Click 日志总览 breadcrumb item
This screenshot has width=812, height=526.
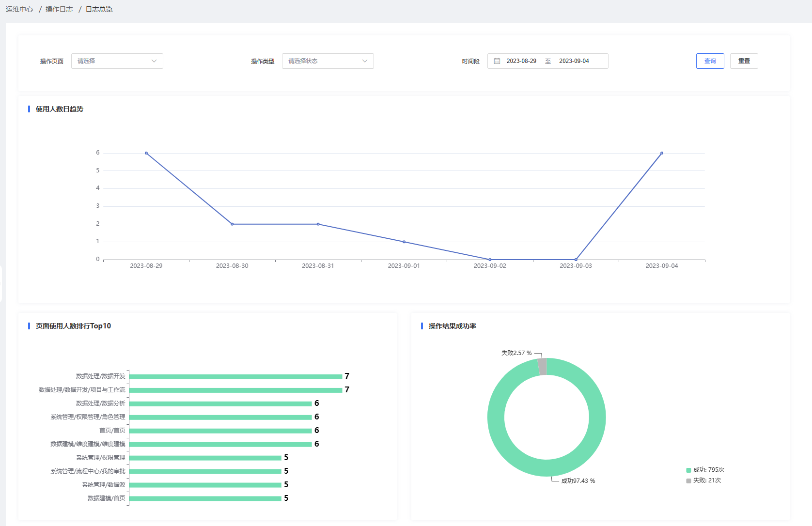(x=99, y=9)
